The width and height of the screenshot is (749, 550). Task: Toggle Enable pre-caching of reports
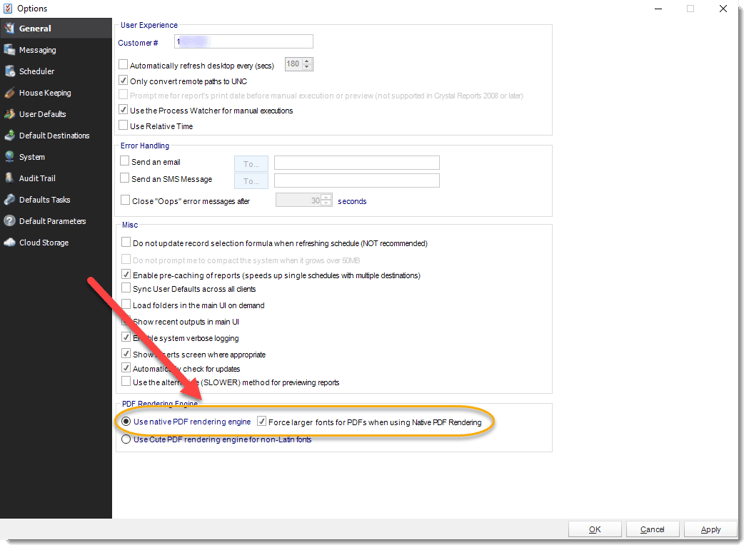126,274
